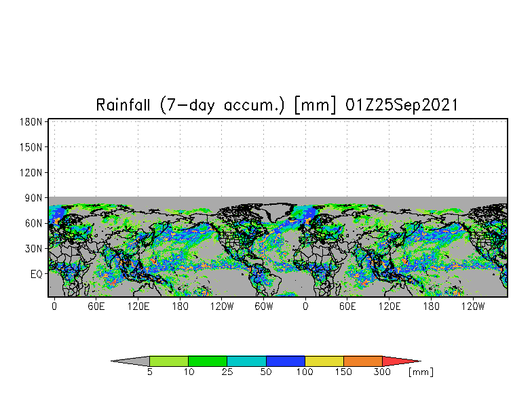The image size is (532, 415).
Task: Click the red above-300 mm colorbar arrow
Action: pos(402,361)
